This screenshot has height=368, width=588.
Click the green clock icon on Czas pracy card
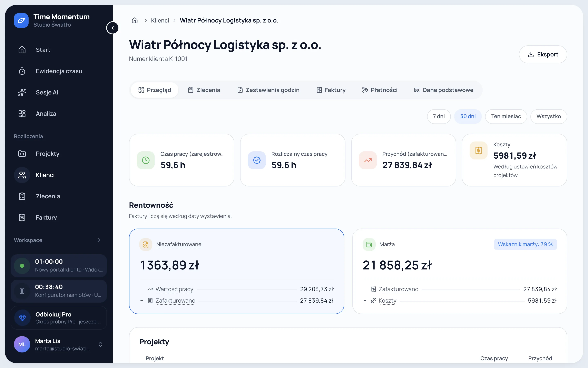pos(146,160)
